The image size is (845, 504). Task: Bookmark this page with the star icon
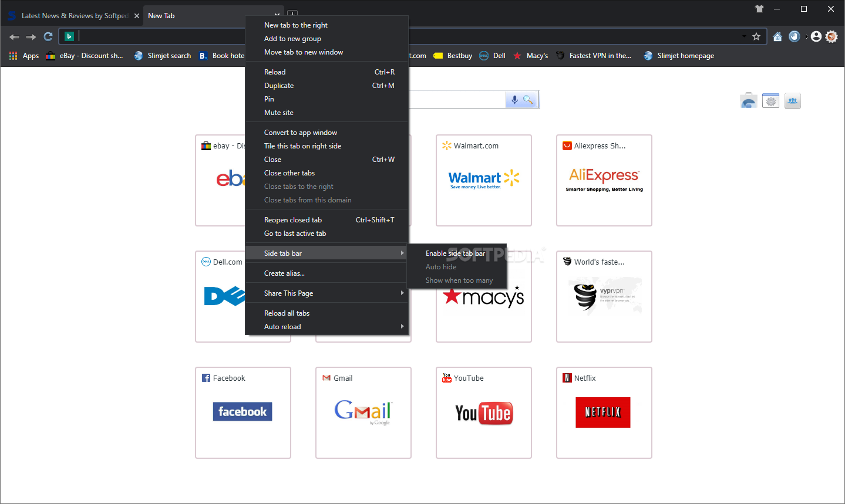pos(756,36)
